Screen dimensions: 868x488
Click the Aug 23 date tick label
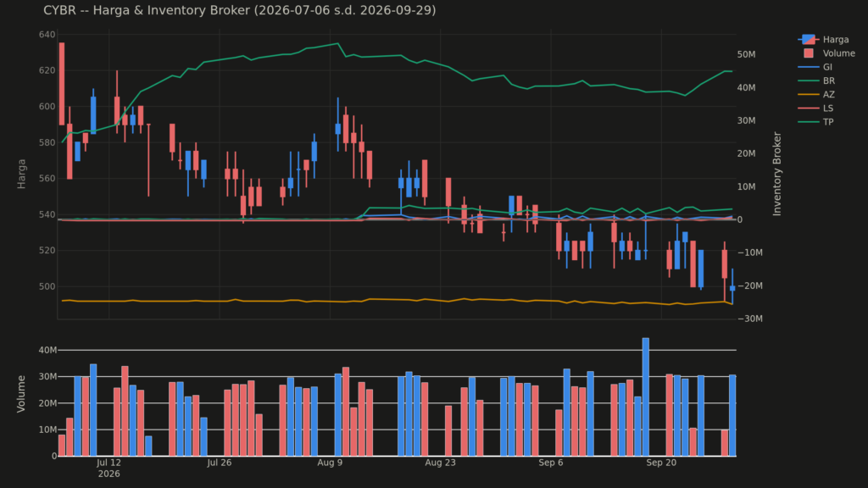(x=440, y=463)
